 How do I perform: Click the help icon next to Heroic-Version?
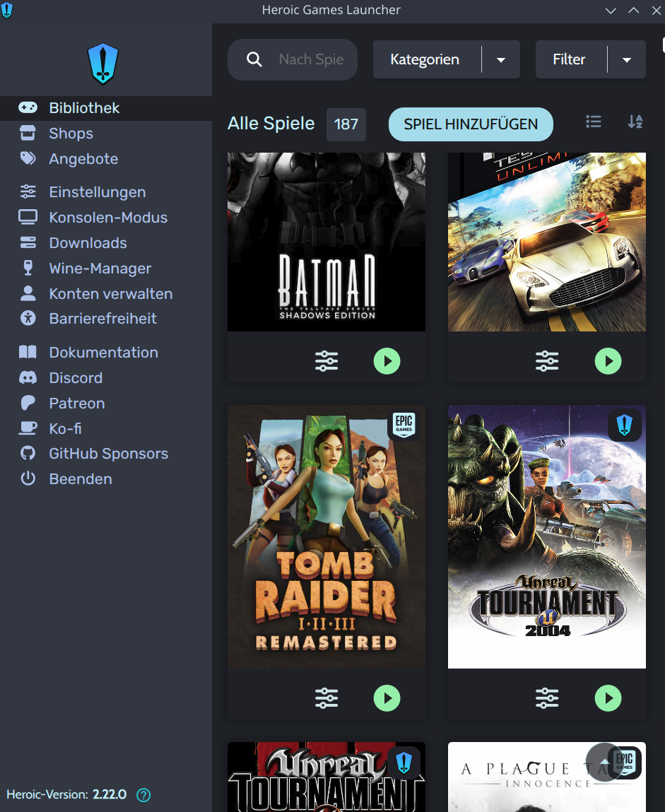[x=143, y=795]
